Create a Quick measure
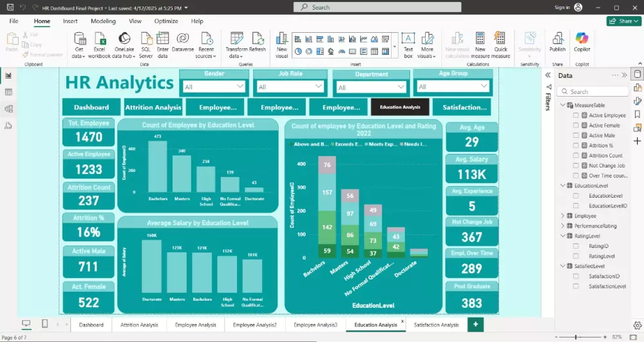Screen dimensions: 644x342 pos(500,45)
